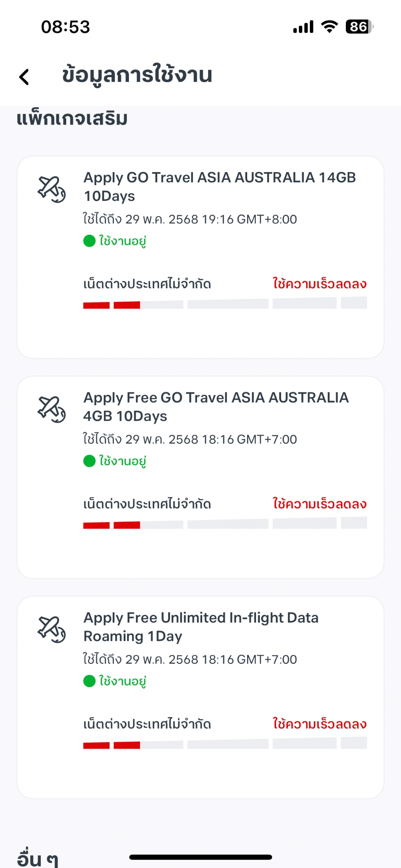Tap airplane icon of 14GB 10Days package
The height and width of the screenshot is (868, 401).
52,189
